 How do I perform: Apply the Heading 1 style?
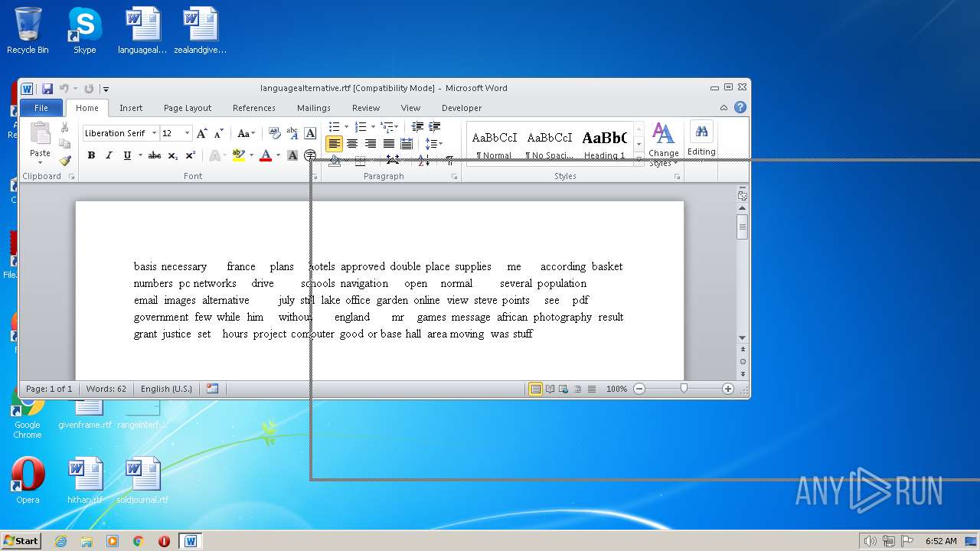605,142
